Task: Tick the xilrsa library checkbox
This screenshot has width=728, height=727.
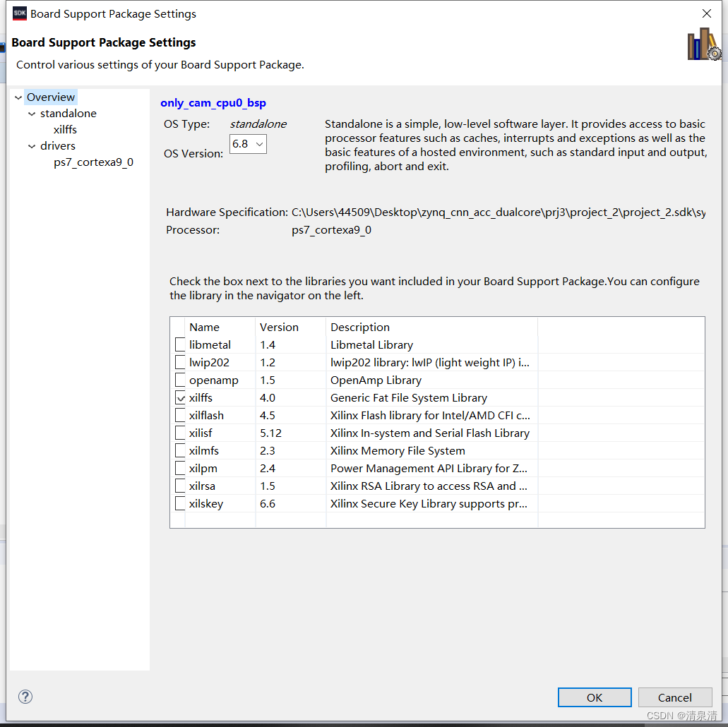Action: pyautogui.click(x=180, y=486)
